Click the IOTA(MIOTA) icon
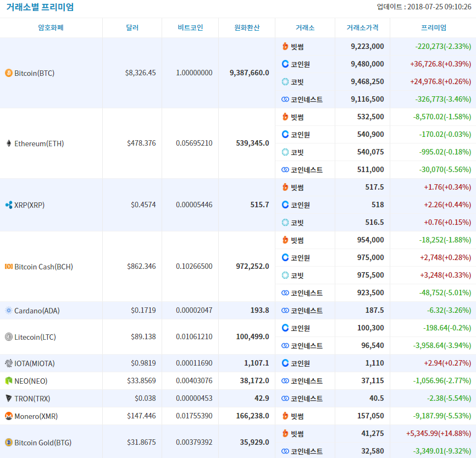 pyautogui.click(x=9, y=363)
